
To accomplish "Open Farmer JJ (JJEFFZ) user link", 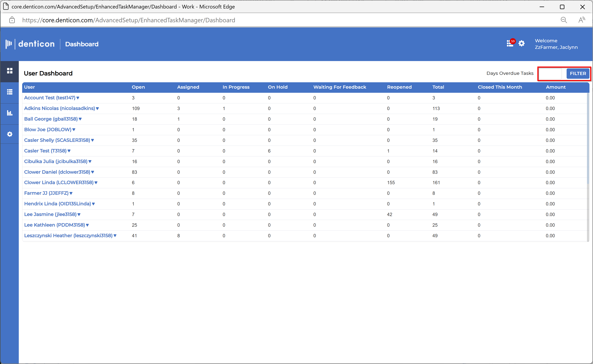I will (46, 193).
